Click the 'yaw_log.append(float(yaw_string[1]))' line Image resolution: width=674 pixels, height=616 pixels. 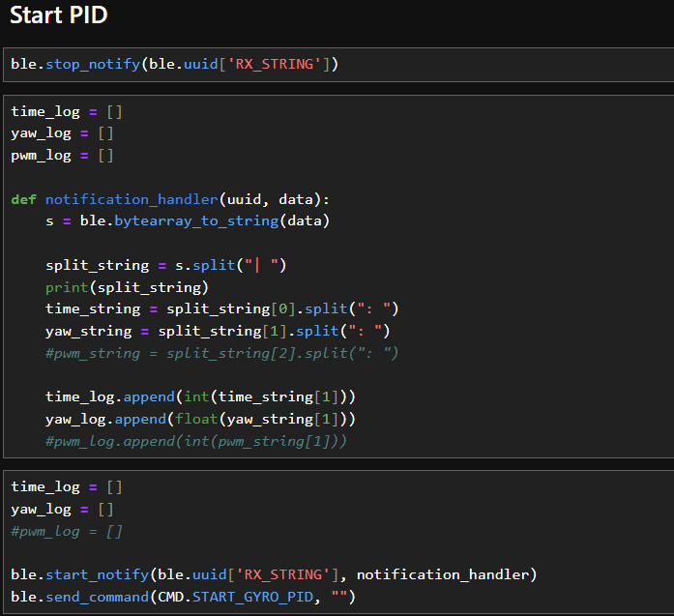pos(201,419)
